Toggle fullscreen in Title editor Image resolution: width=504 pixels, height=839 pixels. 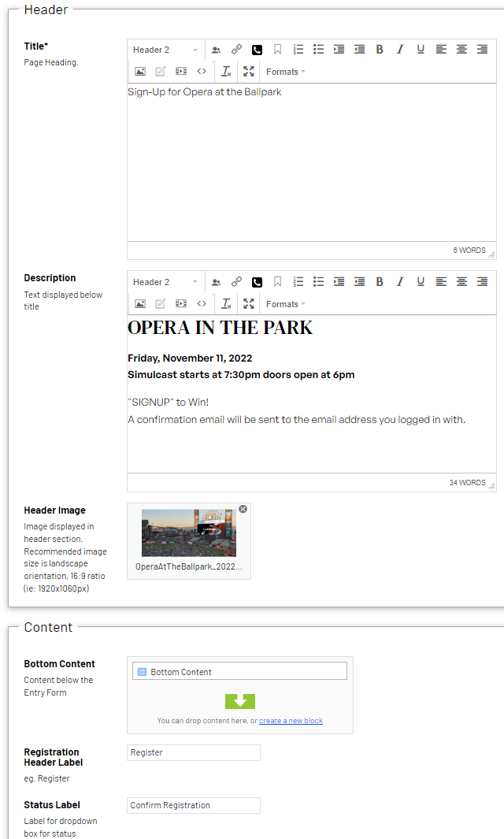pyautogui.click(x=249, y=71)
